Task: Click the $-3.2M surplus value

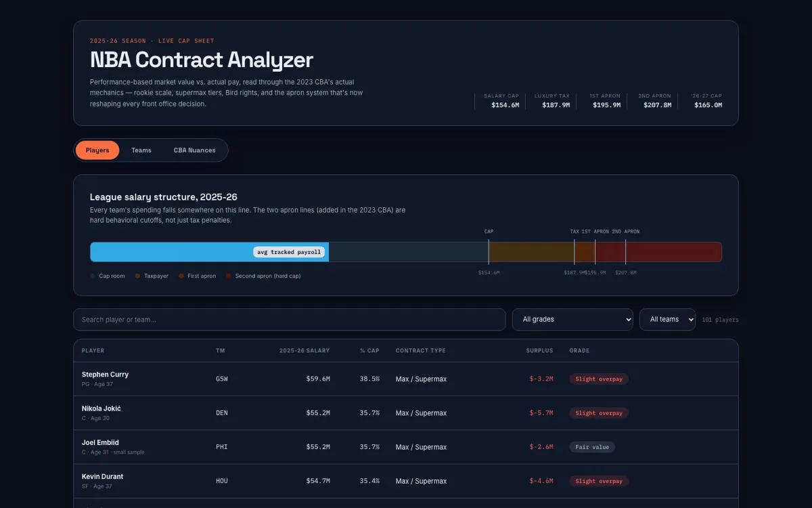Action: coord(541,379)
